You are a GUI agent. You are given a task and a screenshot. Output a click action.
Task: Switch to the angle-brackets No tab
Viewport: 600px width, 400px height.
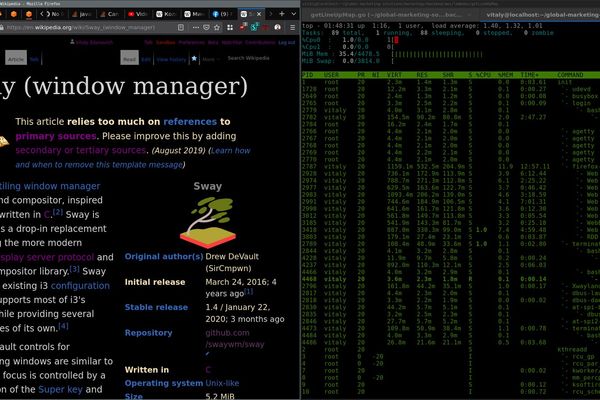tap(51, 14)
